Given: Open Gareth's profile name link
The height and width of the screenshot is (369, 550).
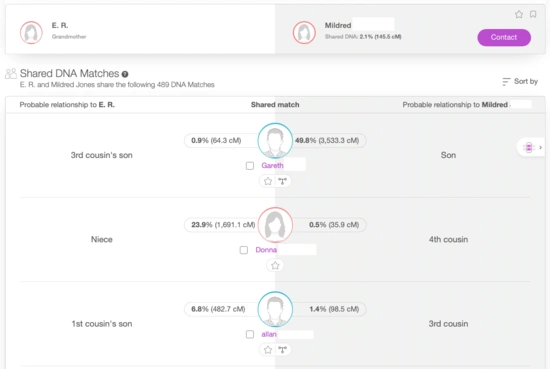Looking at the screenshot, I should pos(272,166).
